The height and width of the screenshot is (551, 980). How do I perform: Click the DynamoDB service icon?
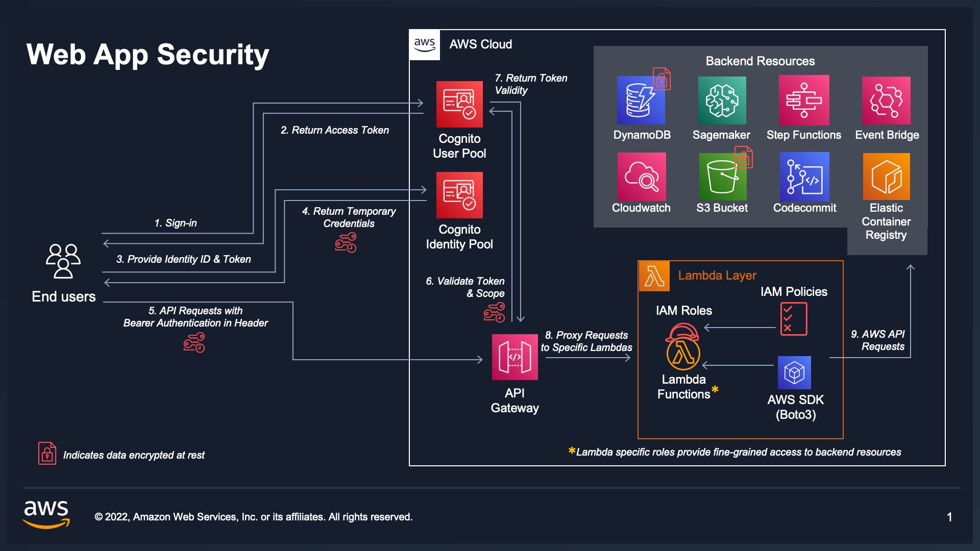pyautogui.click(x=641, y=101)
